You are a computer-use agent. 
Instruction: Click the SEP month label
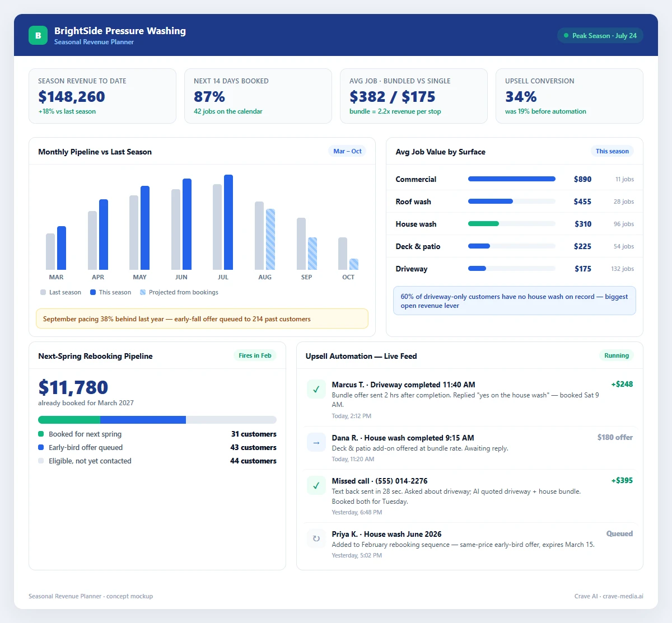306,277
